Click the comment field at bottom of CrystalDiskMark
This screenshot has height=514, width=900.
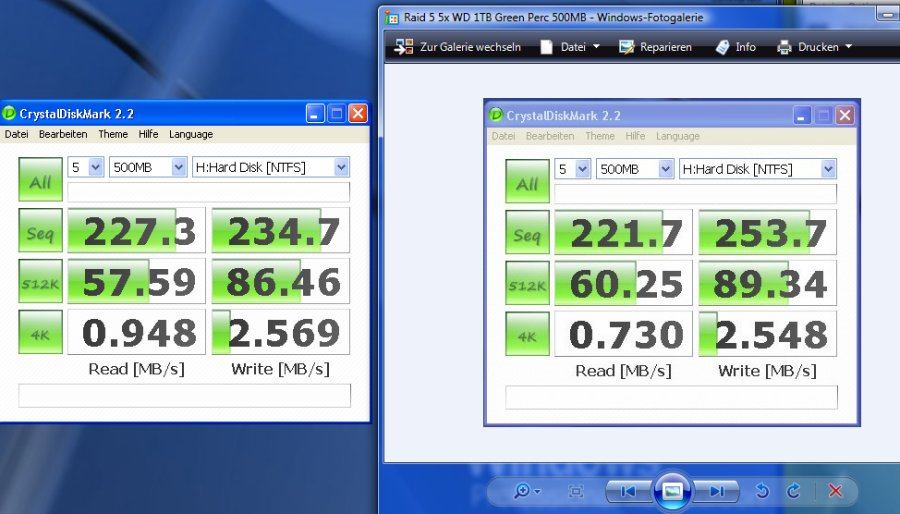point(184,395)
